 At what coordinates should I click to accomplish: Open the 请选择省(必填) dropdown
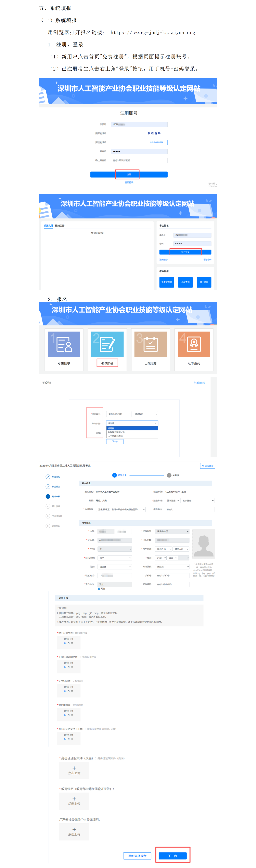click(119, 414)
